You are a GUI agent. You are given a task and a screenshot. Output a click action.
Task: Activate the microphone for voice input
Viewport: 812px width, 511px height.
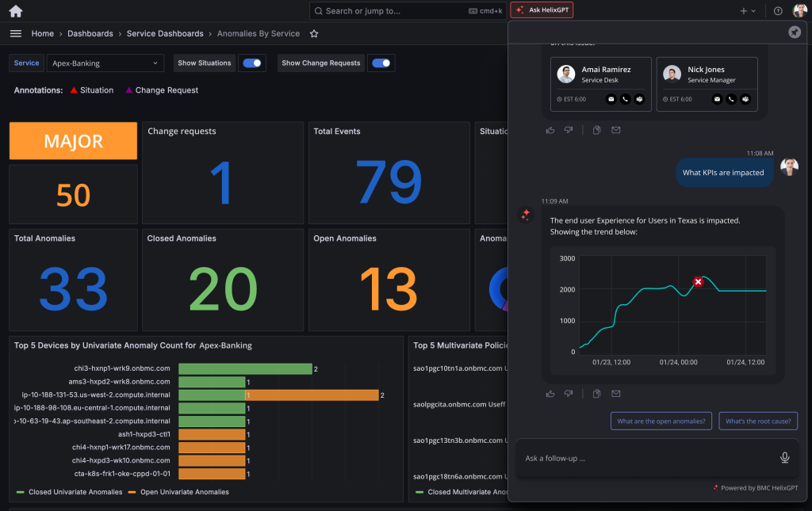784,458
